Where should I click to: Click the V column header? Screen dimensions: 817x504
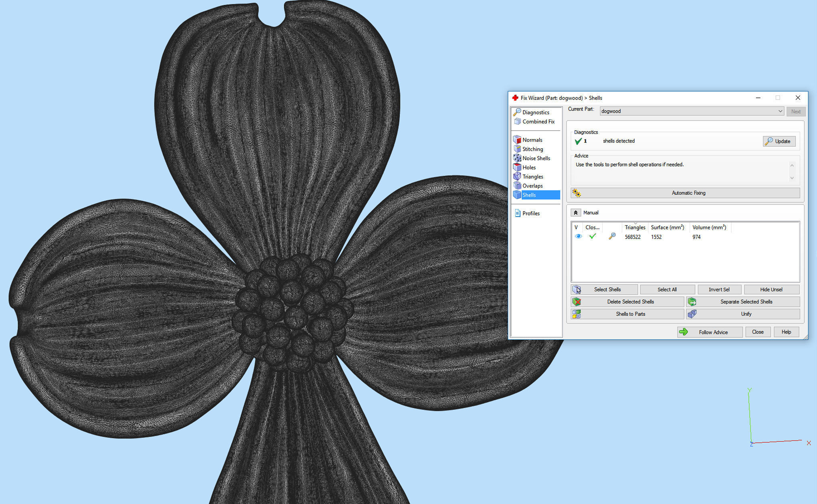[577, 227]
